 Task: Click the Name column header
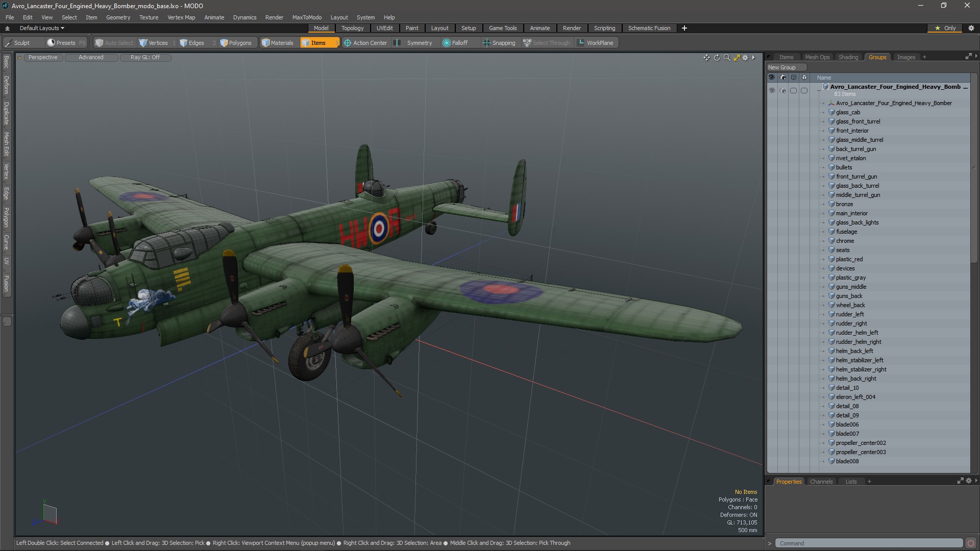click(x=824, y=78)
